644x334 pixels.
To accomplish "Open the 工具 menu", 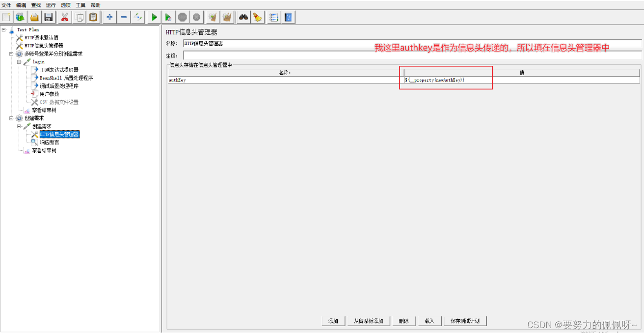I will (80, 5).
